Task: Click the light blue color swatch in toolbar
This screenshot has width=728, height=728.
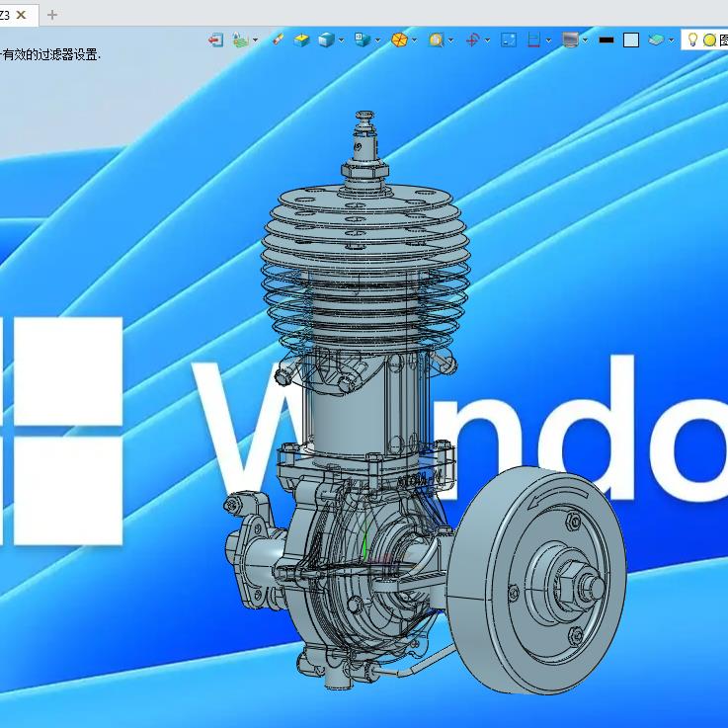Action: 631,40
